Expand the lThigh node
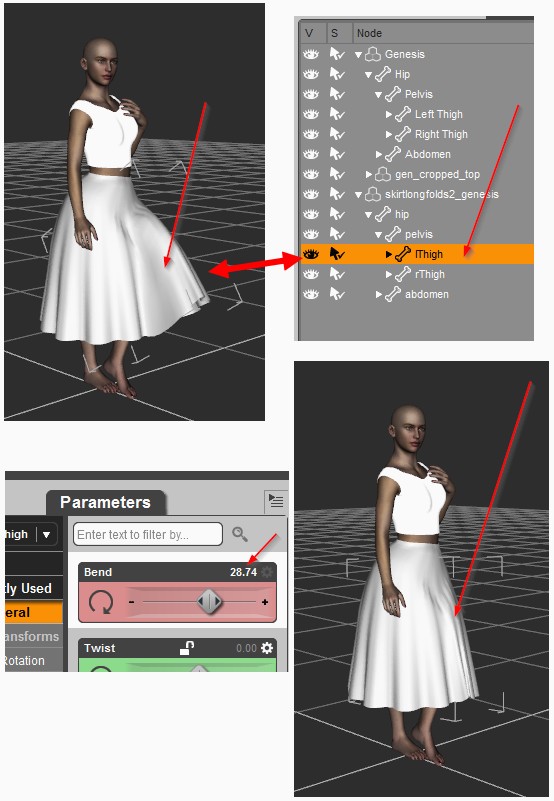The height and width of the screenshot is (801, 554). 388,254
